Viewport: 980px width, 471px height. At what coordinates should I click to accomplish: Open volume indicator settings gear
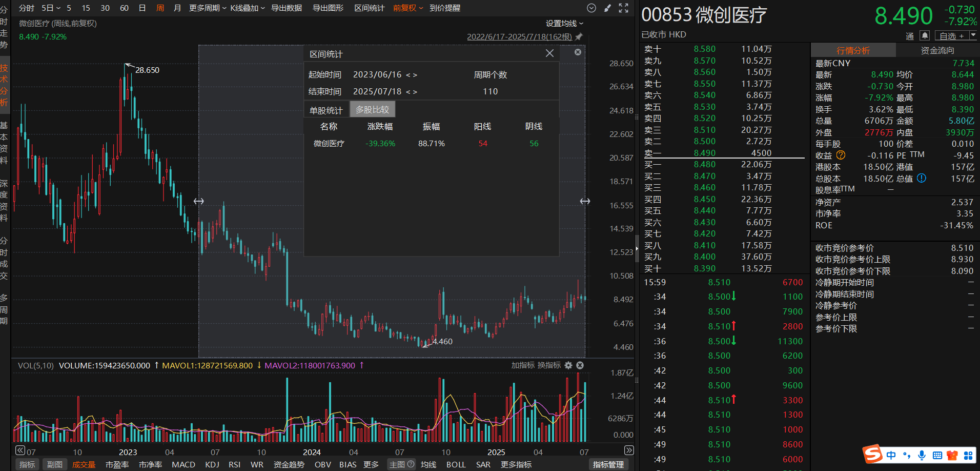pos(568,365)
